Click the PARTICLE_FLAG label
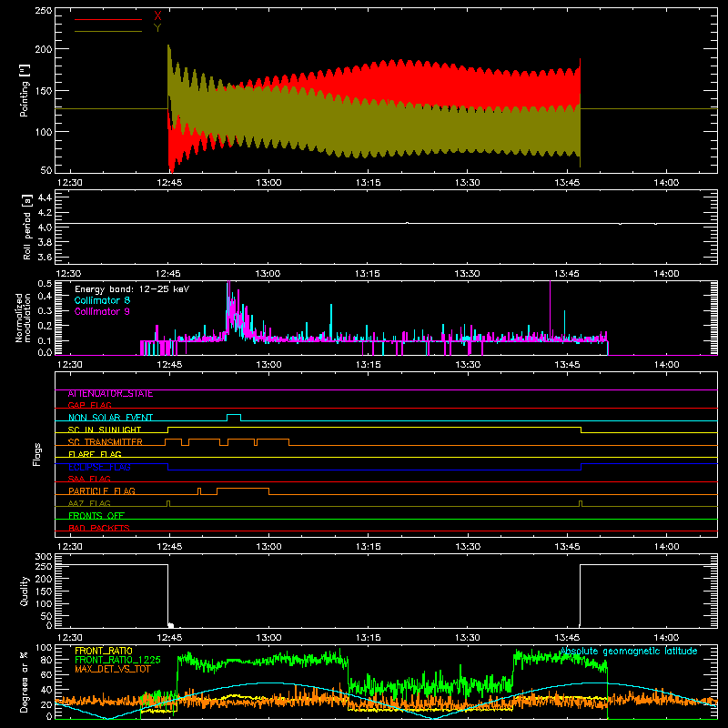 pyautogui.click(x=102, y=490)
